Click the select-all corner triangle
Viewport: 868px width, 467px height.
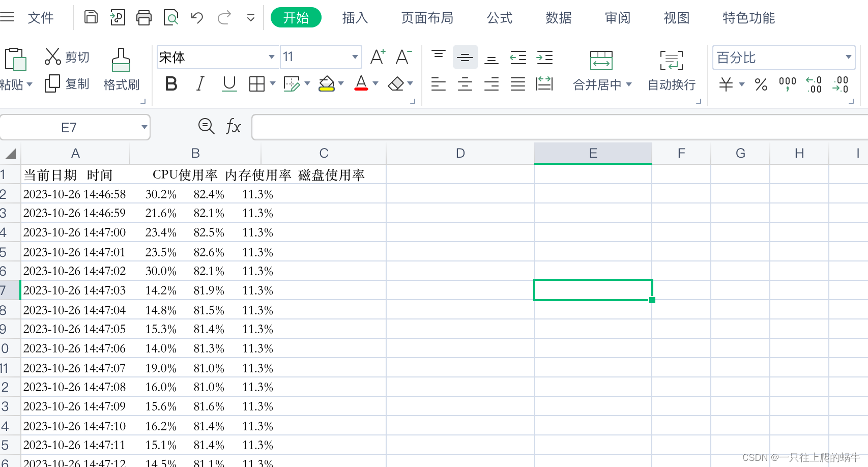11,154
